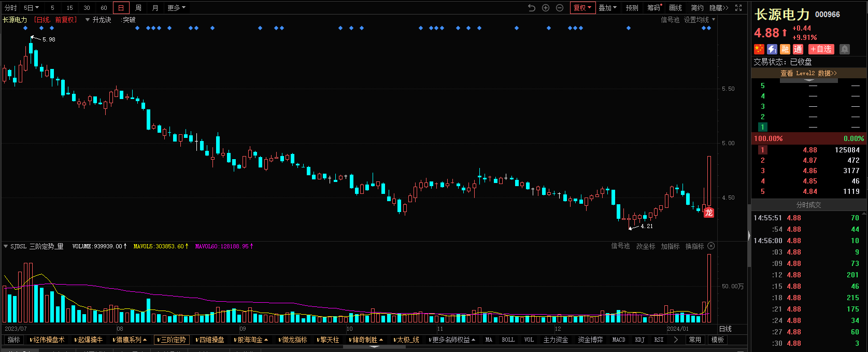This screenshot has width=868, height=352.
Task: Select daily 日 period
Action: click(x=121, y=8)
